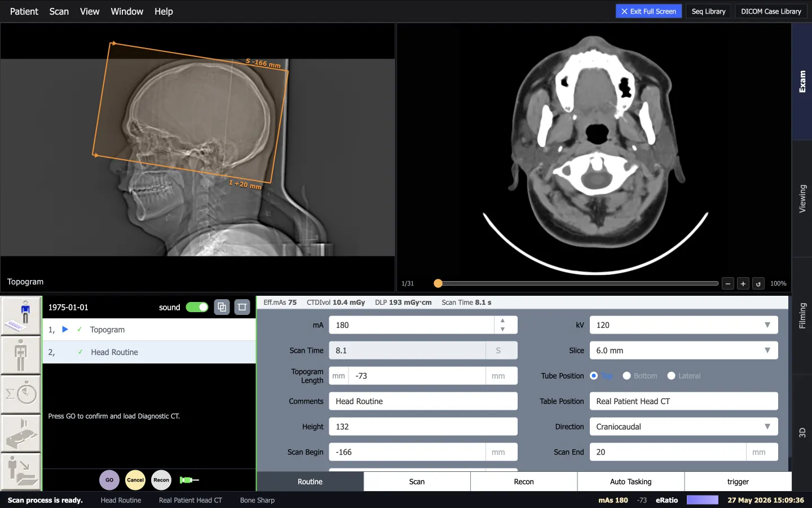Click the Height field showing 132

(x=423, y=427)
